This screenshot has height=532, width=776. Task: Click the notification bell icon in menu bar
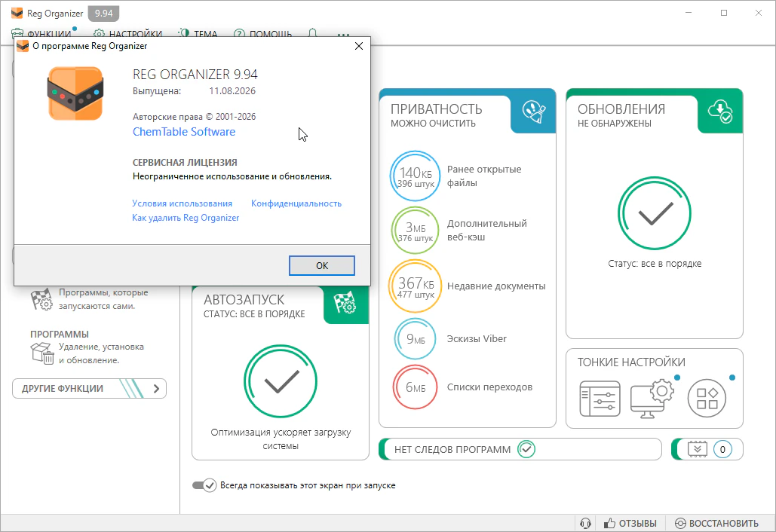click(312, 33)
